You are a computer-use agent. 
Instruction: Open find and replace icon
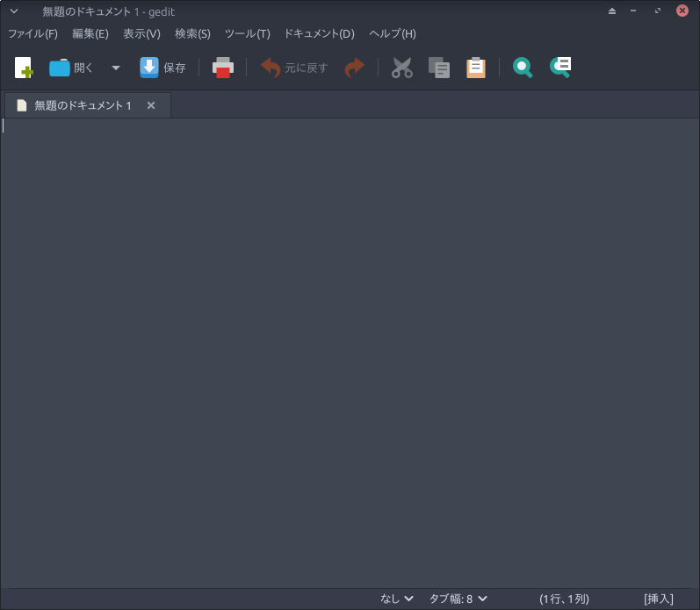[x=560, y=68]
